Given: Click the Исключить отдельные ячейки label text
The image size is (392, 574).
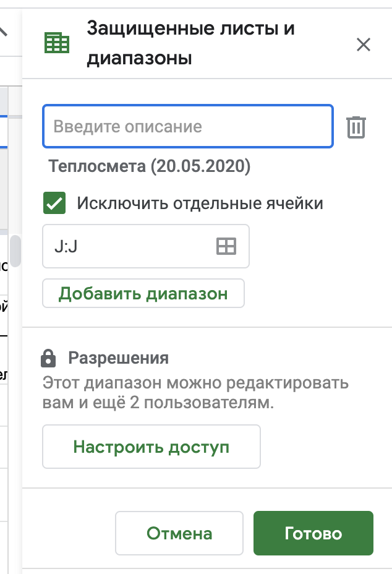Looking at the screenshot, I should 200,203.
